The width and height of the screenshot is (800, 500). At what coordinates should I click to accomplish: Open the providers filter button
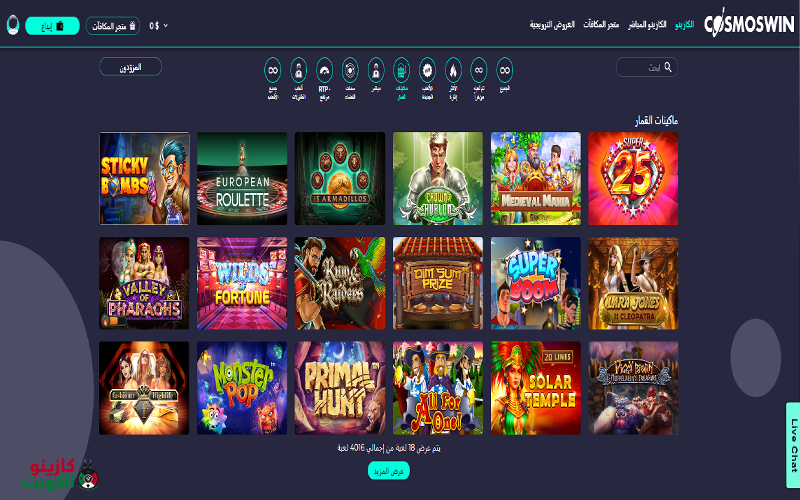pos(131,67)
